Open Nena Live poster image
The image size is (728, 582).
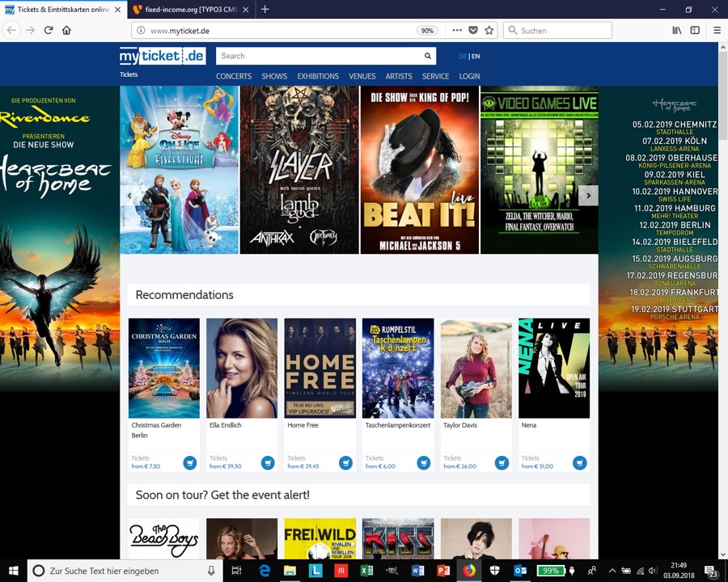pyautogui.click(x=554, y=368)
